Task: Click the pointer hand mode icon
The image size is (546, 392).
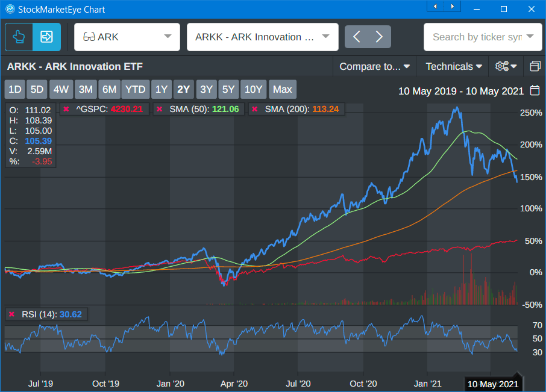Action: (19, 37)
